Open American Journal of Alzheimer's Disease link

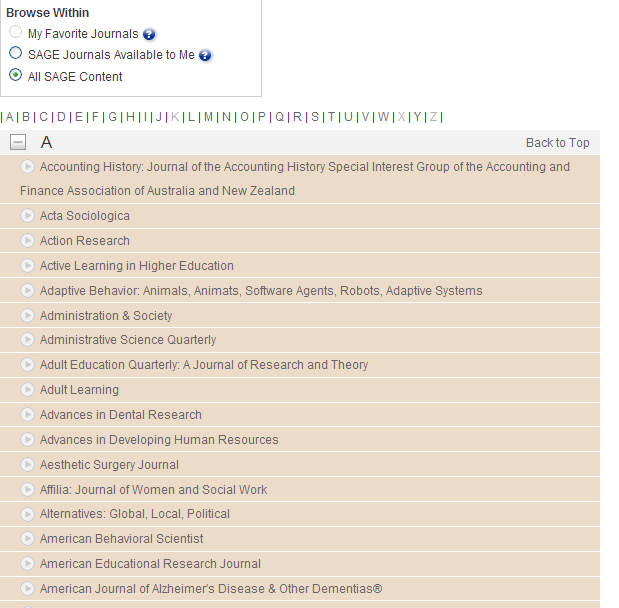[x=211, y=589]
